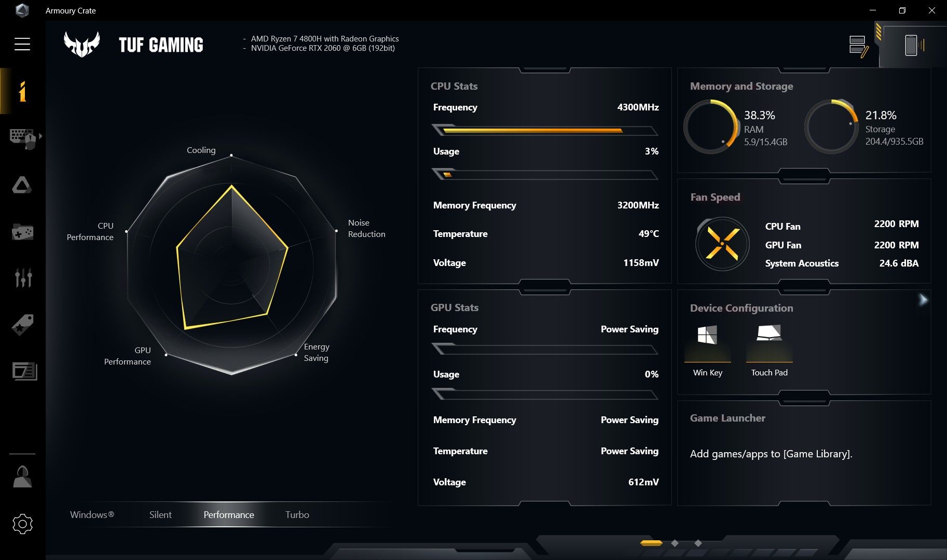Click the GPU Usage progress bar
This screenshot has height=560, width=947.
[545, 395]
